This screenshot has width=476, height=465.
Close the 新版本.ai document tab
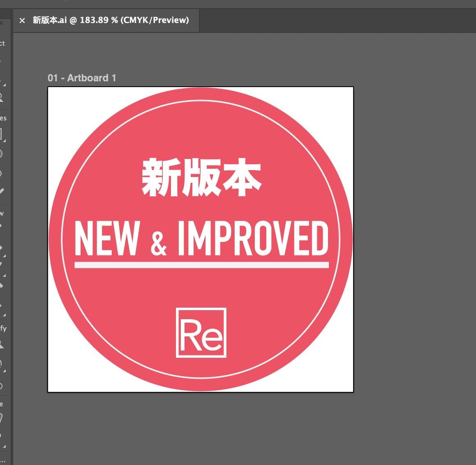pyautogui.click(x=22, y=21)
